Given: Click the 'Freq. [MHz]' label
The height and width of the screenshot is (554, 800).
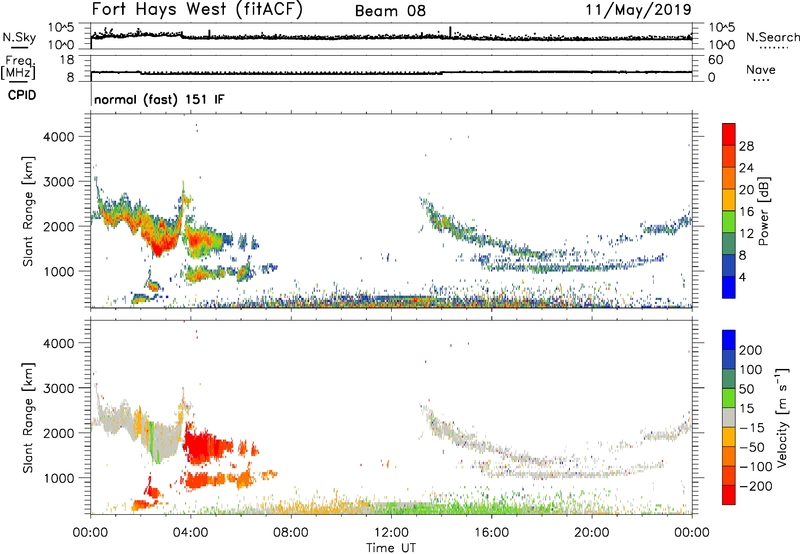Looking at the screenshot, I should [x=18, y=68].
